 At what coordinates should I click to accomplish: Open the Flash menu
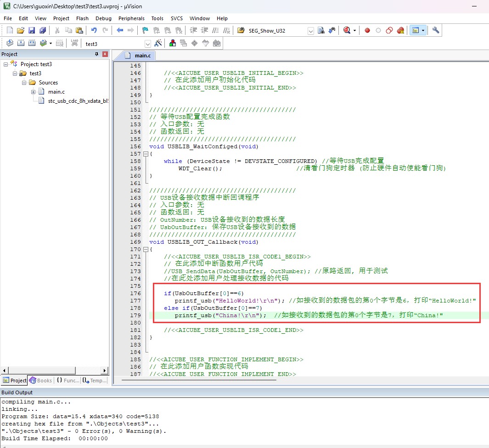tap(82, 18)
